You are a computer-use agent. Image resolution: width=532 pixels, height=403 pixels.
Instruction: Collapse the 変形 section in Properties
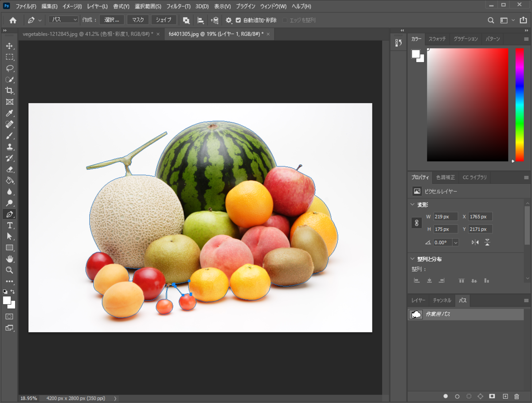coord(412,205)
